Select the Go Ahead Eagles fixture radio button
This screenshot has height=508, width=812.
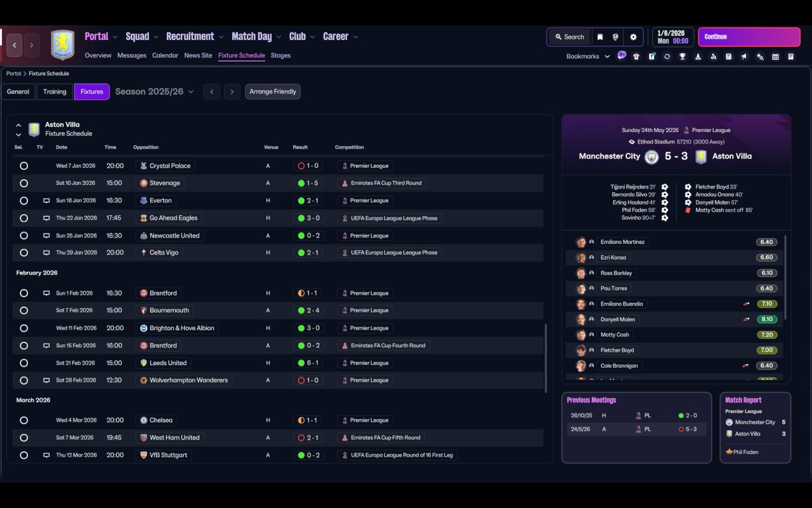23,218
